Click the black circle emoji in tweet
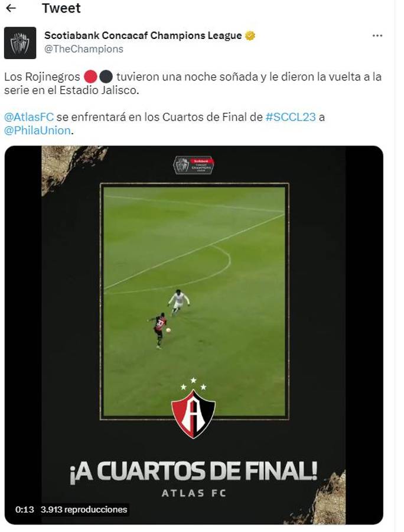This screenshot has width=404, height=532. [106, 77]
